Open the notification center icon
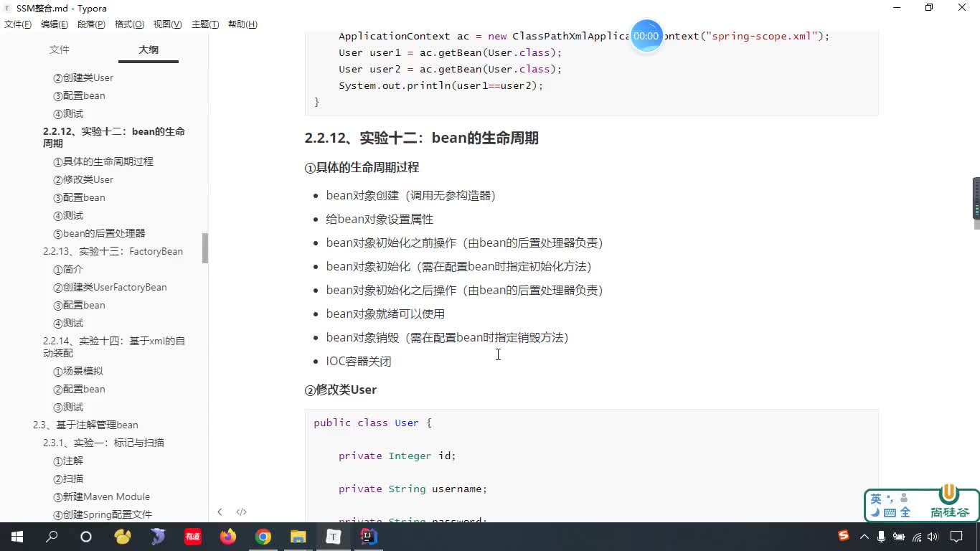The height and width of the screenshot is (551, 980). (x=956, y=537)
